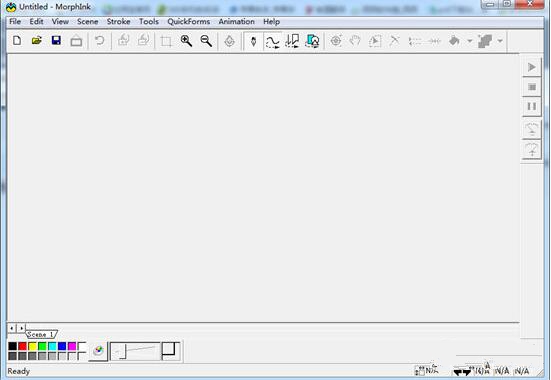Image resolution: width=551 pixels, height=380 pixels.
Task: Play the animation
Action: [x=532, y=67]
